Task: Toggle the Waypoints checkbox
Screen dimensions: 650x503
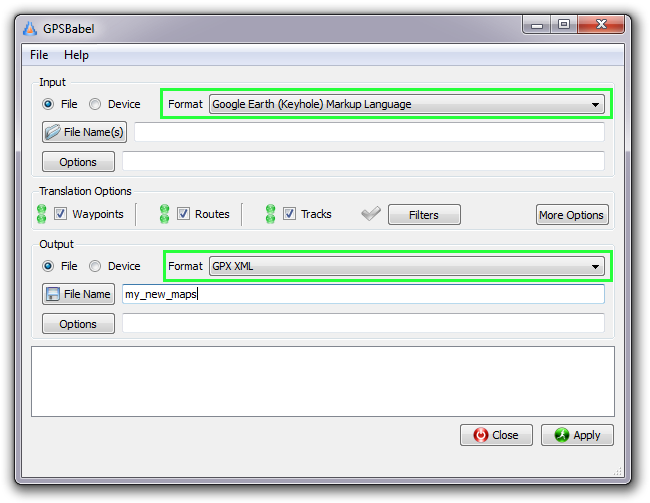Action: 61,214
